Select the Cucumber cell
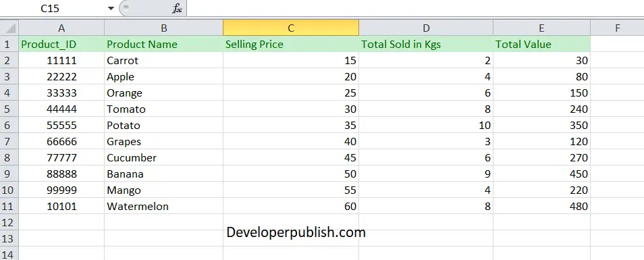This screenshot has width=644, height=260. 164,158
